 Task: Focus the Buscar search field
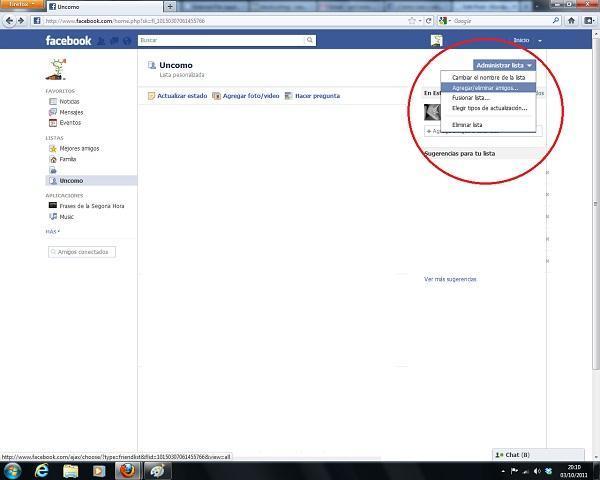coord(222,40)
